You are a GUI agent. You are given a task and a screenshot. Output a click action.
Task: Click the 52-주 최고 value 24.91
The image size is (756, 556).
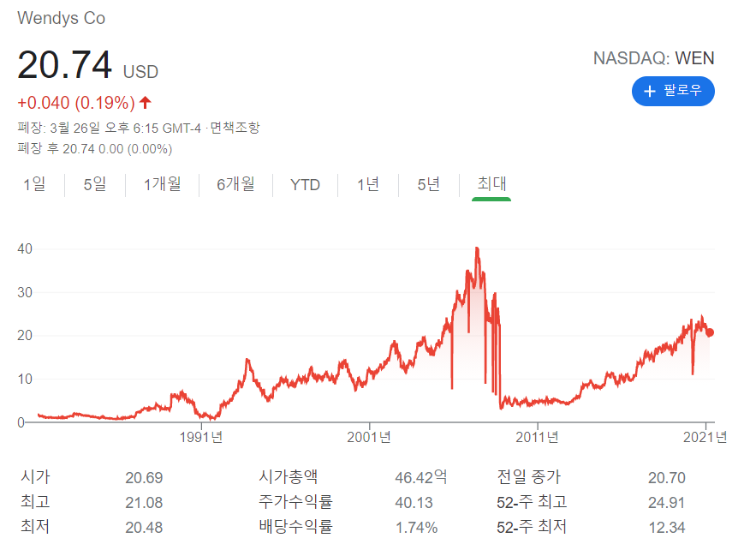667,503
